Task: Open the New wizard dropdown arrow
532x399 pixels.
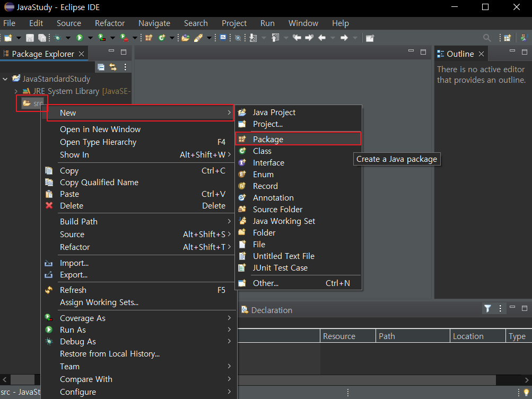Action: click(x=19, y=38)
